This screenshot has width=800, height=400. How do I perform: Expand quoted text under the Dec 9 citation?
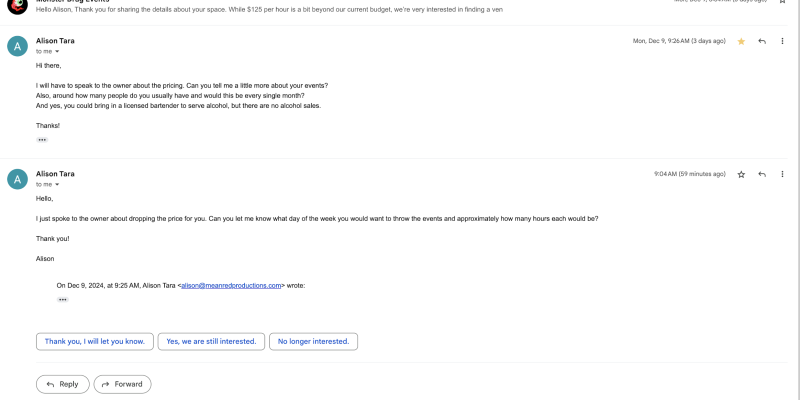coord(63,299)
